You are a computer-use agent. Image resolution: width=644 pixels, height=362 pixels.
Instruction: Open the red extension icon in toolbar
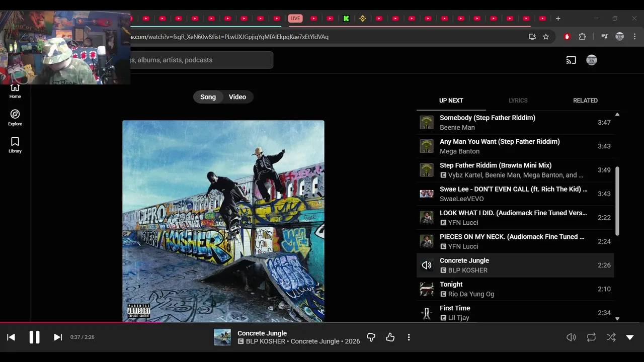pyautogui.click(x=567, y=37)
